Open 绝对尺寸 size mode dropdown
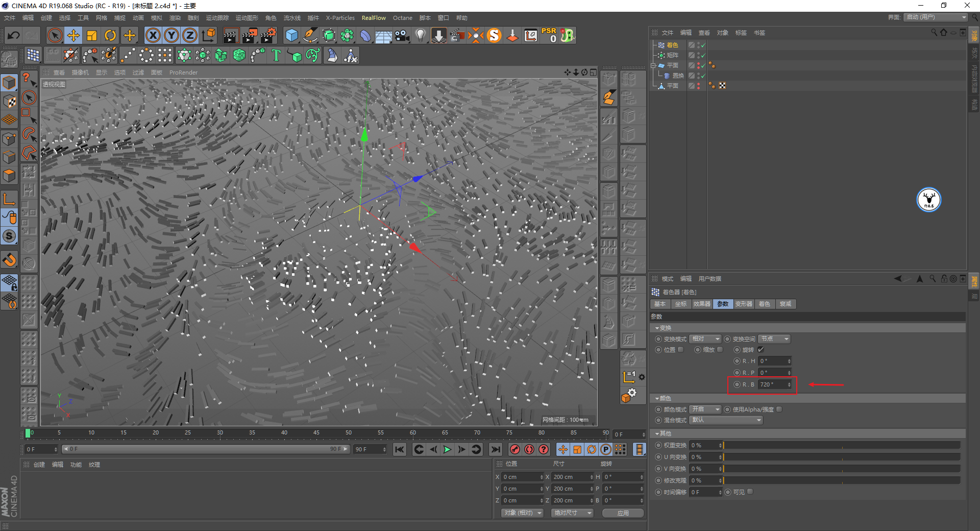This screenshot has height=531, width=980. 572,513
